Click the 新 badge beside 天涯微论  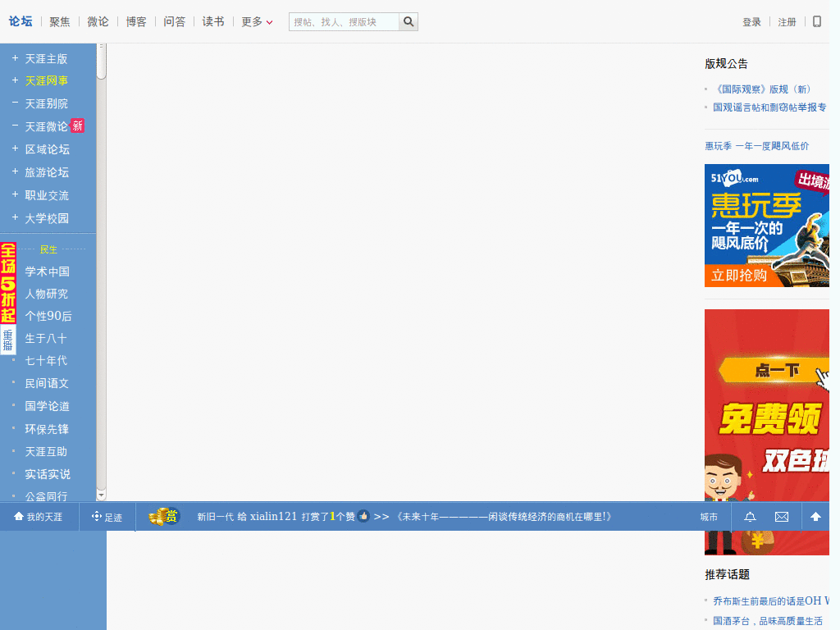(78, 126)
